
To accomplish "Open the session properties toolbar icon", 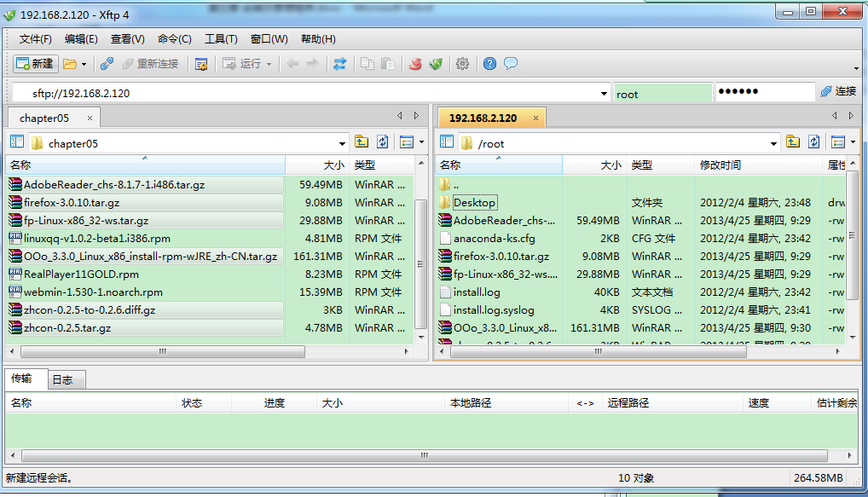I will point(201,64).
